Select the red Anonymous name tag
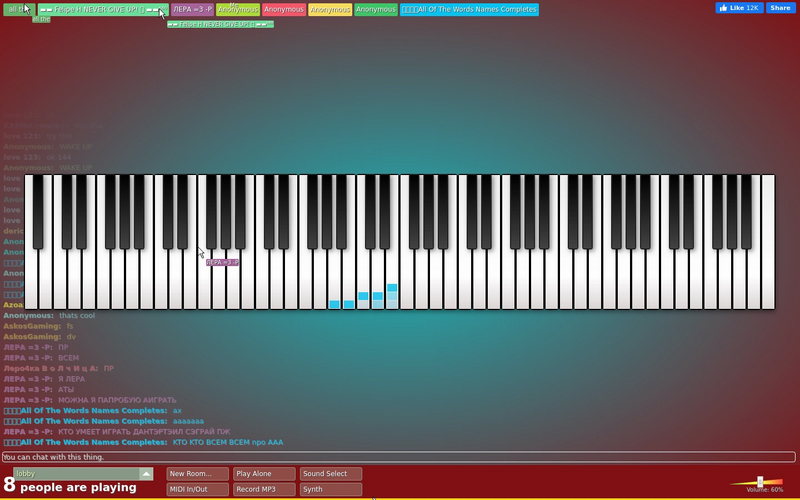The image size is (800, 500). point(284,9)
